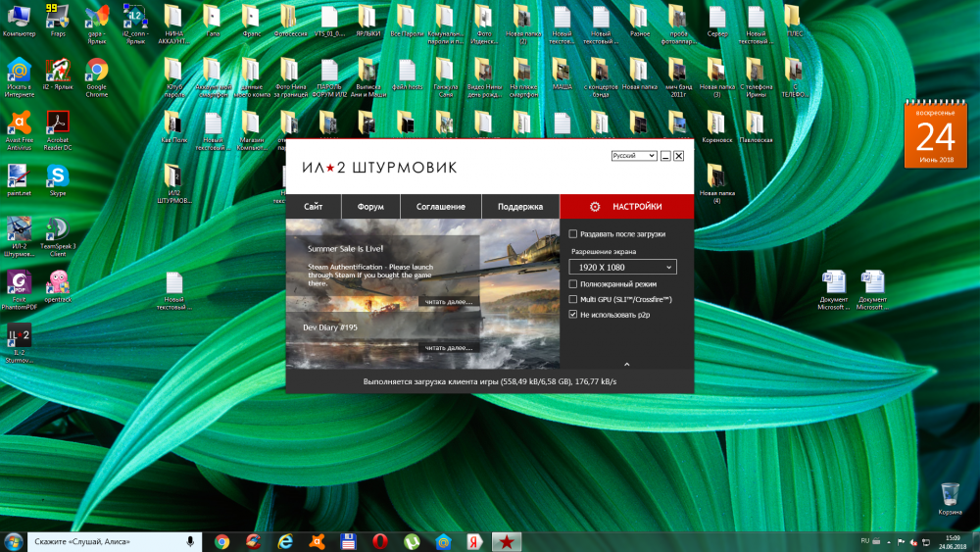Click the TeamSpeak 3 Client desktop icon
The image size is (980, 552).
[x=57, y=230]
